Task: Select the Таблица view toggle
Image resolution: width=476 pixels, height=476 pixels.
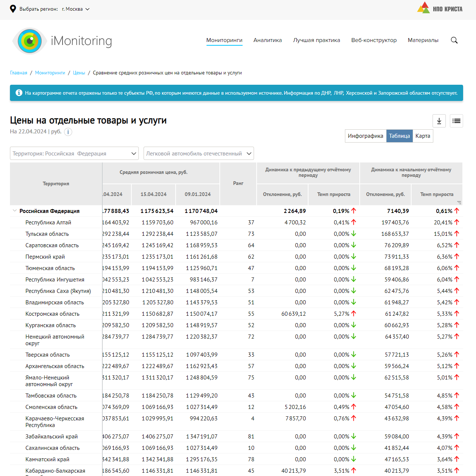Action: click(399, 136)
